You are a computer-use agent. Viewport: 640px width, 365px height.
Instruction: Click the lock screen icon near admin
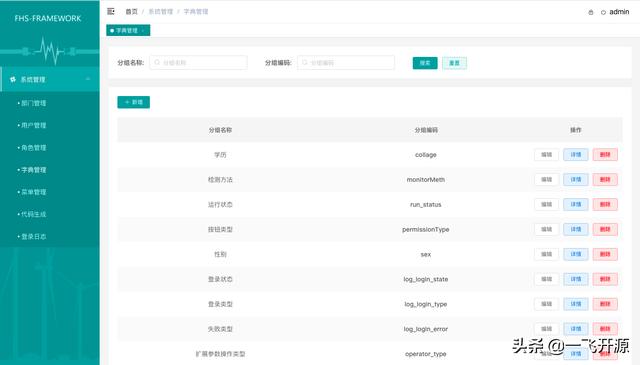tap(591, 12)
